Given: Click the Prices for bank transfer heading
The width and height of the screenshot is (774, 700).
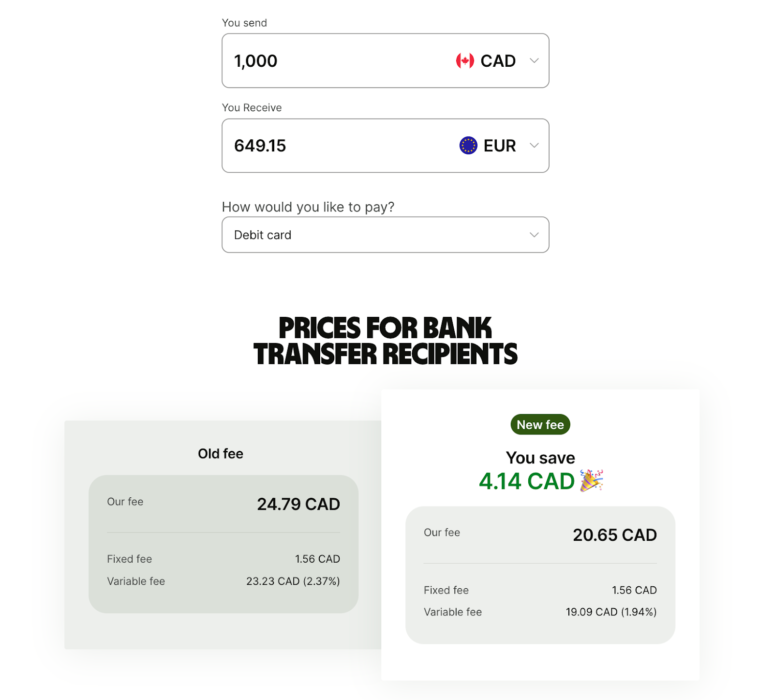Looking at the screenshot, I should point(386,341).
